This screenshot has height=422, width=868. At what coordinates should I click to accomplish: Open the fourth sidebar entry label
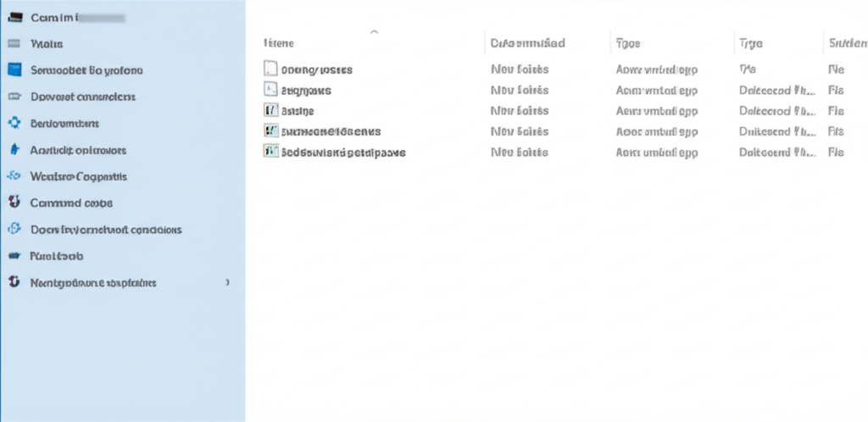(83, 97)
